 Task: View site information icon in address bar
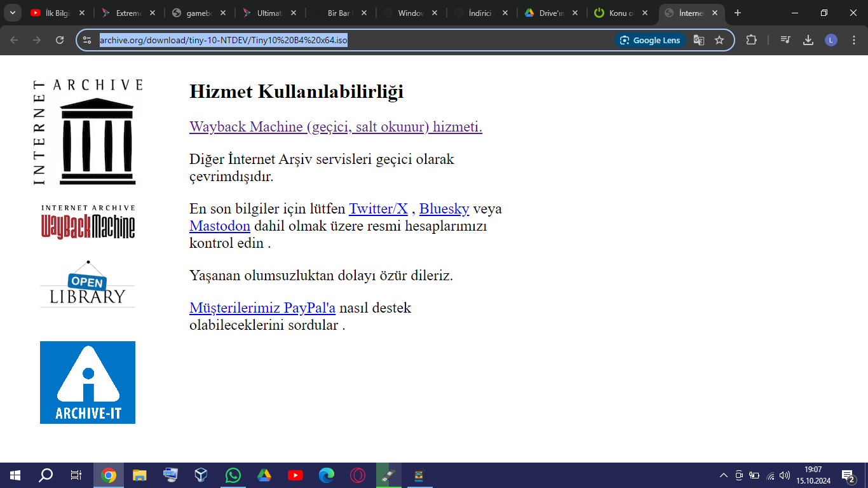click(88, 40)
